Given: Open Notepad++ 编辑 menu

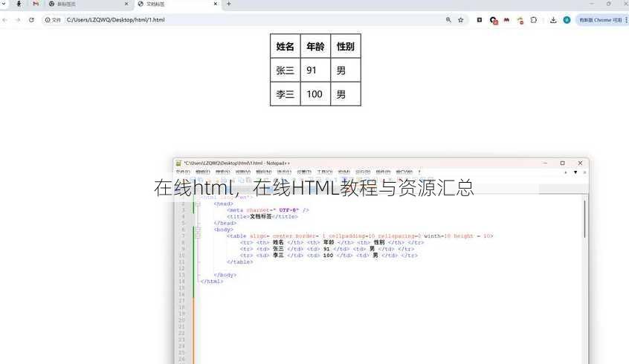Looking at the screenshot, I should pos(203,172).
